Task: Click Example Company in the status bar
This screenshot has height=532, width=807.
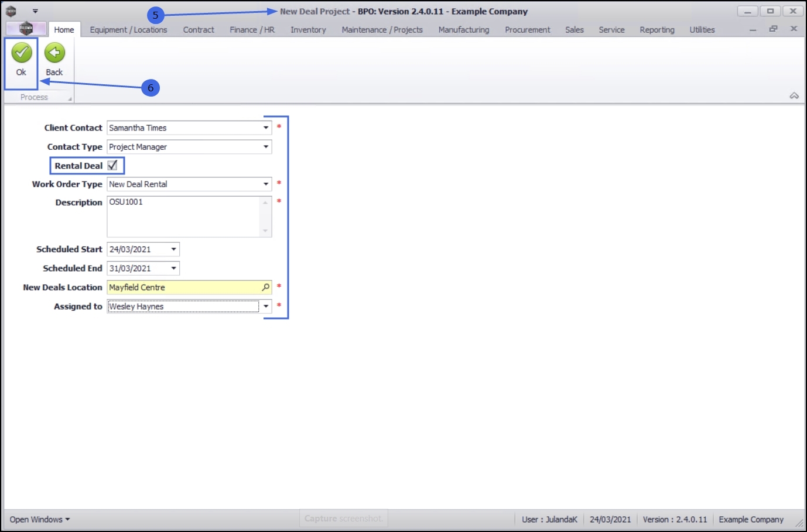Action: click(x=751, y=520)
